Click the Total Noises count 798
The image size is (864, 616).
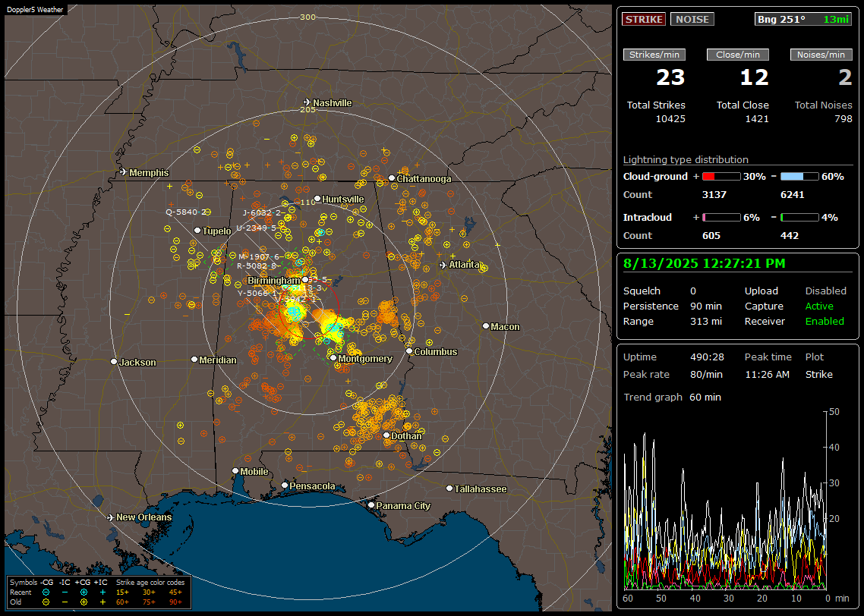843,118
